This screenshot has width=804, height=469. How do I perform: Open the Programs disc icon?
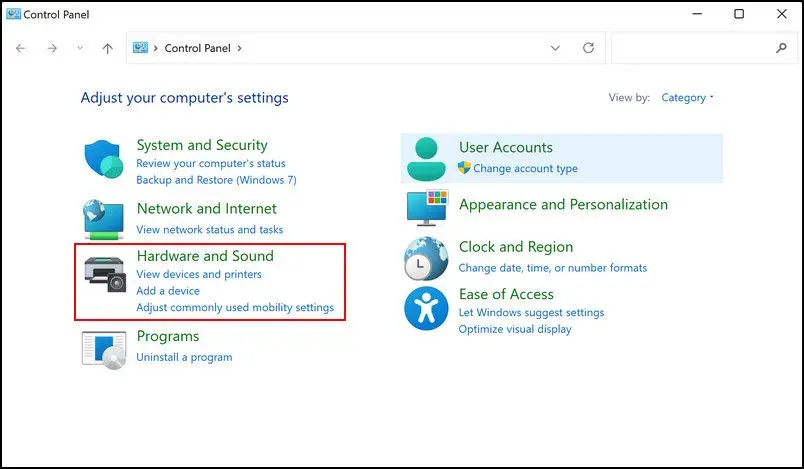(104, 350)
